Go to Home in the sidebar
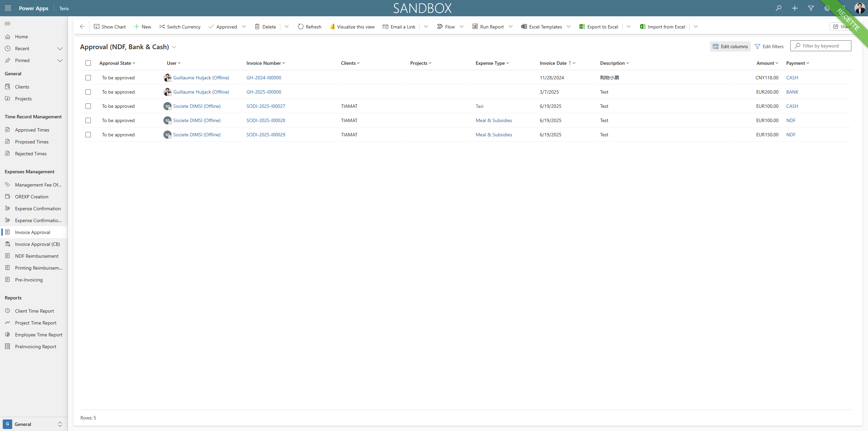The image size is (868, 431). click(x=34, y=37)
